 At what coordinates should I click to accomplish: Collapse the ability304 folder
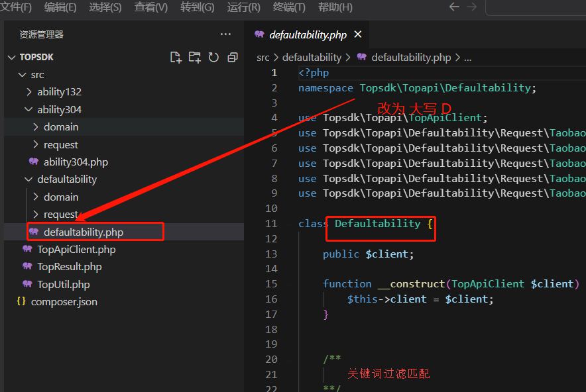[x=58, y=109]
